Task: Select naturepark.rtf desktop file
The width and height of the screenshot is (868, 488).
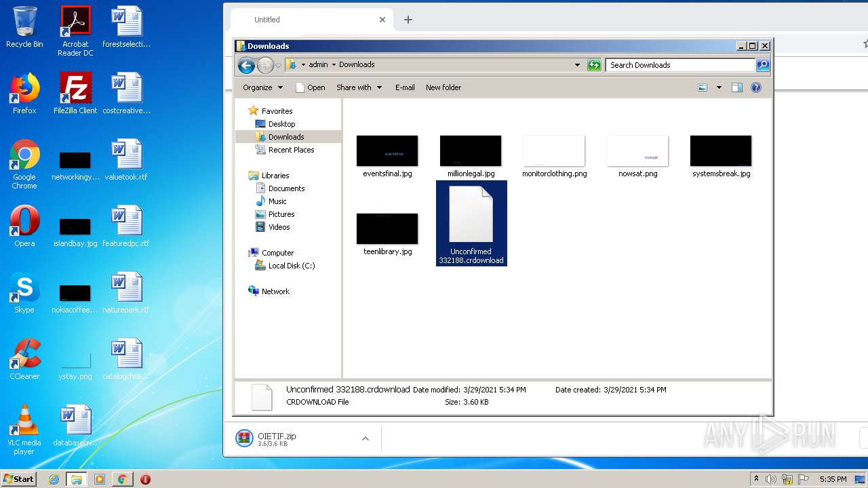Action: tap(126, 293)
